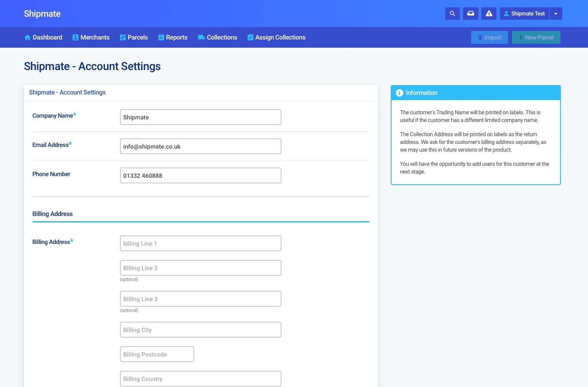Click the New Parcel button

tap(536, 37)
